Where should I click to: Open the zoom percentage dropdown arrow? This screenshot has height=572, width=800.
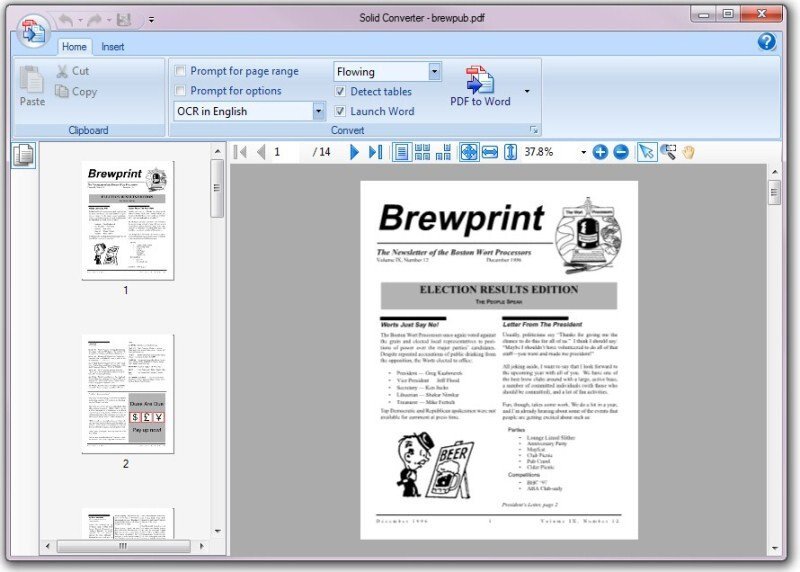click(583, 152)
